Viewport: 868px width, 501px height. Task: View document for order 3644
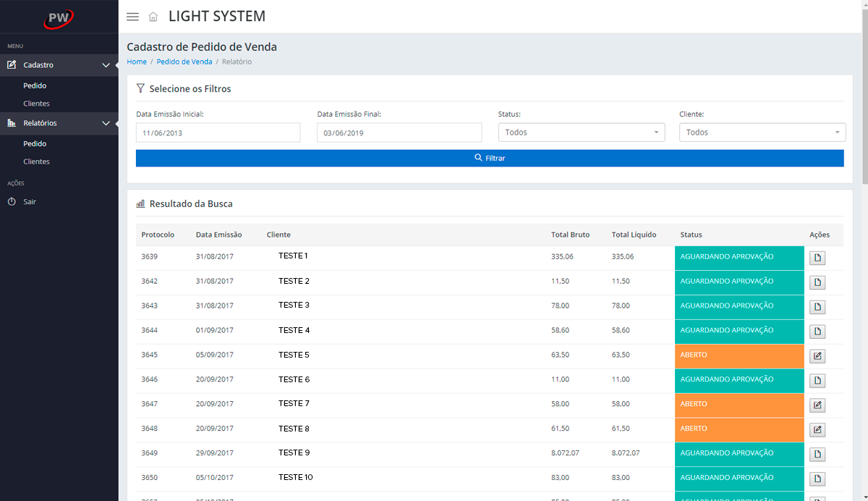coord(817,332)
